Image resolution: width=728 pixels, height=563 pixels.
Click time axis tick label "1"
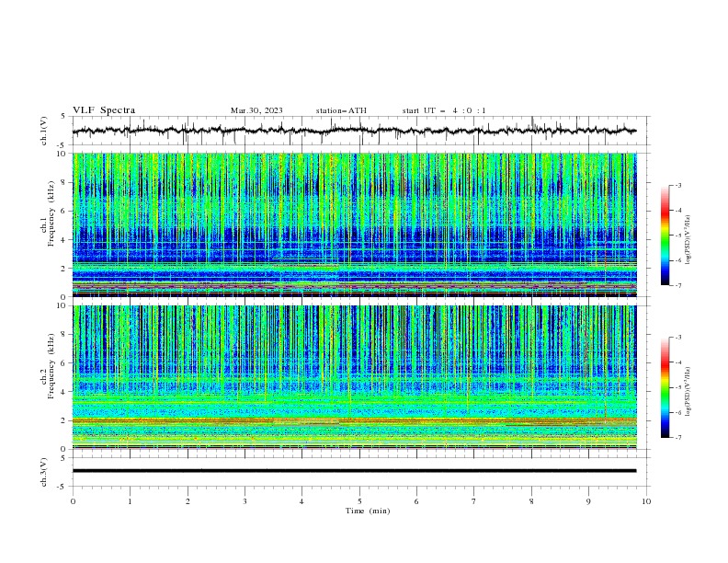pos(130,501)
